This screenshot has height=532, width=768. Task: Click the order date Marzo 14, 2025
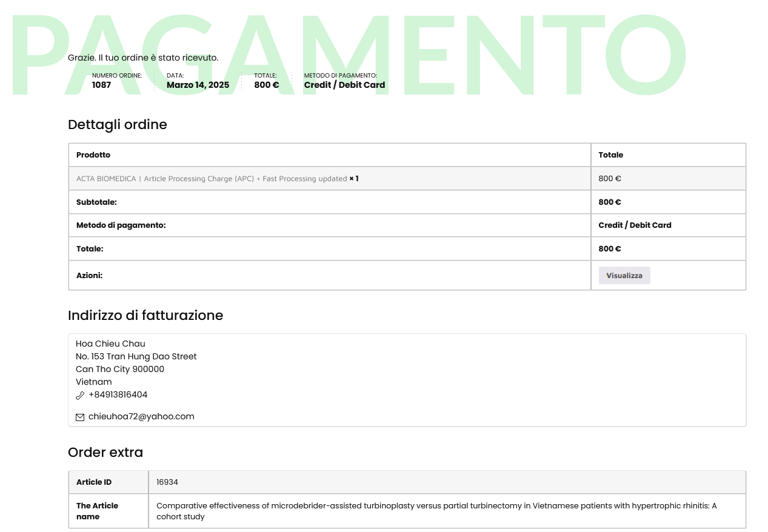click(x=198, y=85)
